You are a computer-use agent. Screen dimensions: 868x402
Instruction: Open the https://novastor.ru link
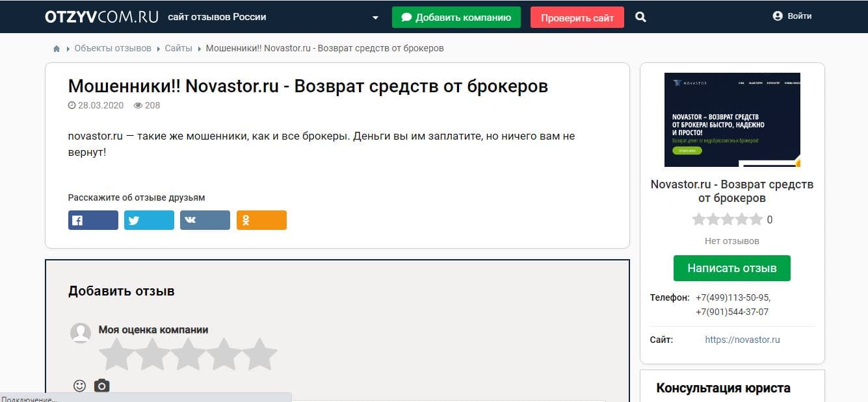pyautogui.click(x=742, y=340)
